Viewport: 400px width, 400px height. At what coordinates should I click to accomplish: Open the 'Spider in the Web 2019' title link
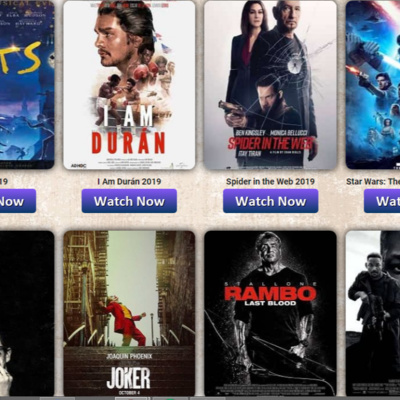coord(270,182)
